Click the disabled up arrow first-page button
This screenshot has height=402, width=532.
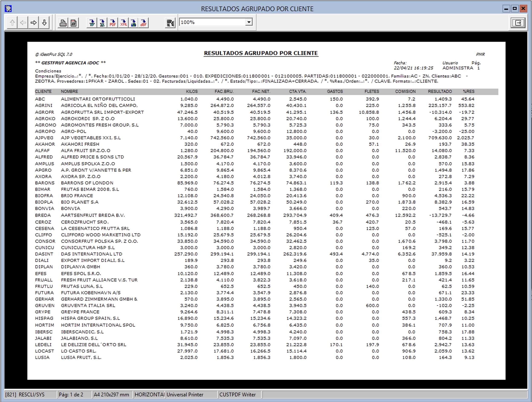[12, 23]
